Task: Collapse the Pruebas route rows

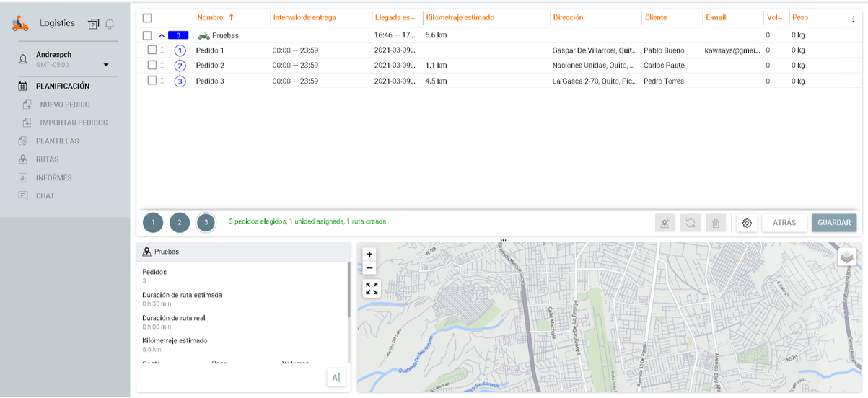Action: [x=162, y=35]
